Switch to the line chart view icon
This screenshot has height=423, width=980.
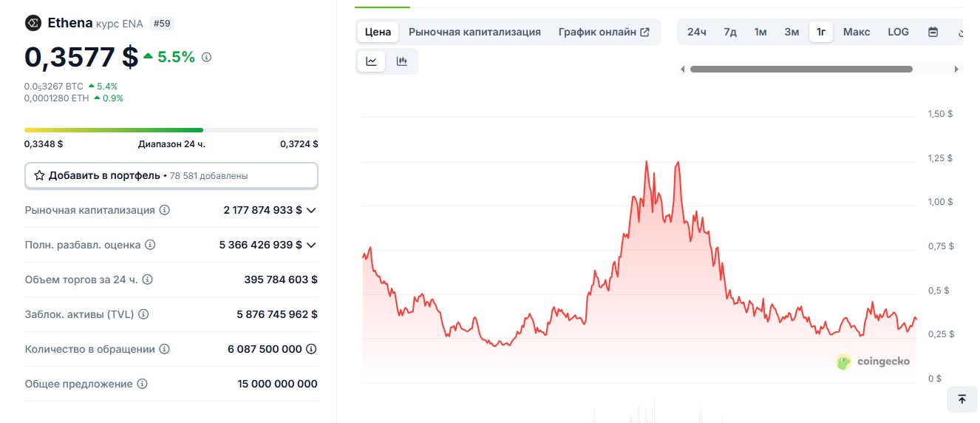[x=371, y=61]
